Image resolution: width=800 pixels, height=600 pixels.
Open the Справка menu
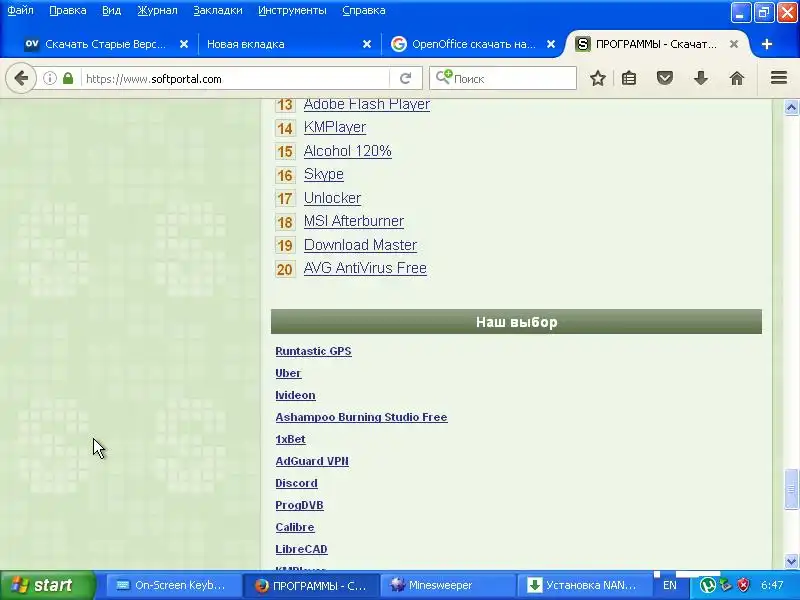(364, 10)
